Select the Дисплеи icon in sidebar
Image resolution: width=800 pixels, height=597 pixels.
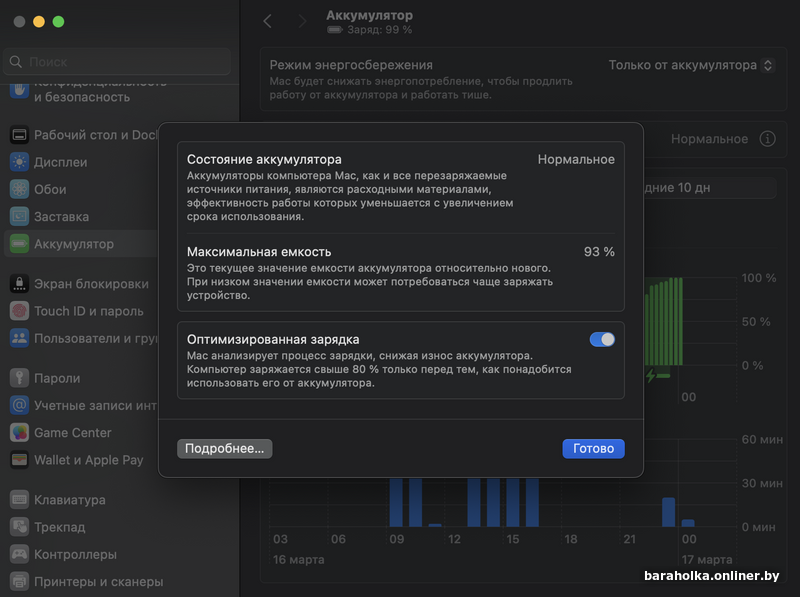tap(19, 162)
